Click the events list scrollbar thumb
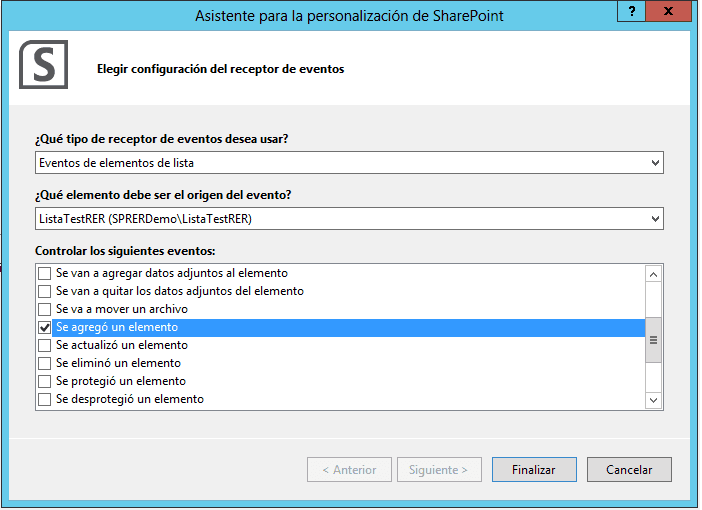 pyautogui.click(x=653, y=340)
